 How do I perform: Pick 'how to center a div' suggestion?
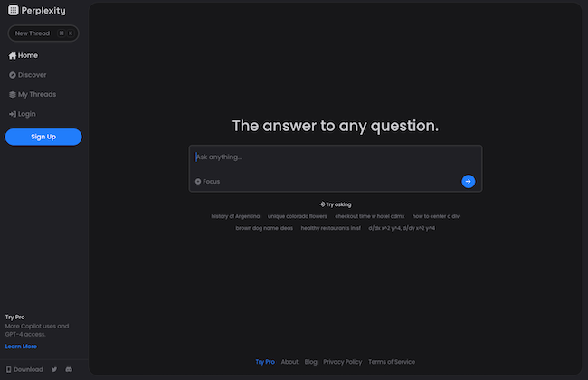click(436, 216)
